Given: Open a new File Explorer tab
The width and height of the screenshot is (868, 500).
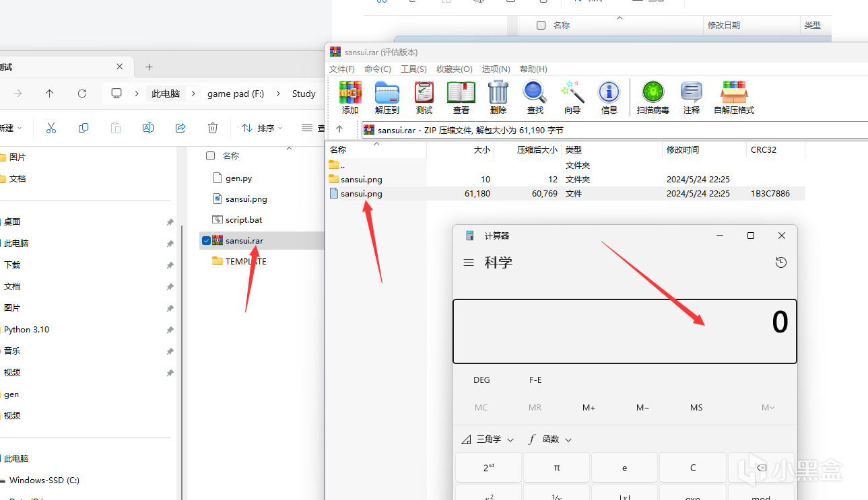Looking at the screenshot, I should 149,67.
